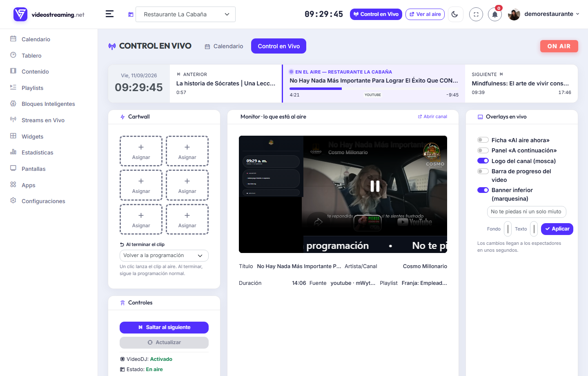
Task: Click the Tablero sidebar icon
Action: pos(13,55)
